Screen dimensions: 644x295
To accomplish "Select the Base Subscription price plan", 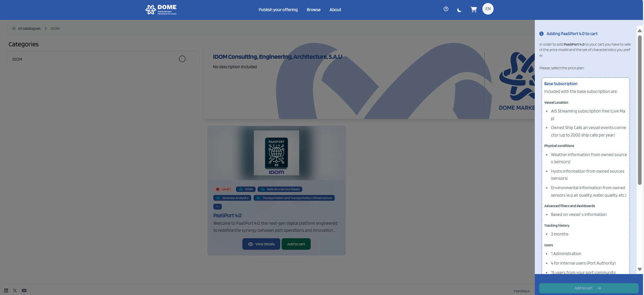I will pos(560,84).
